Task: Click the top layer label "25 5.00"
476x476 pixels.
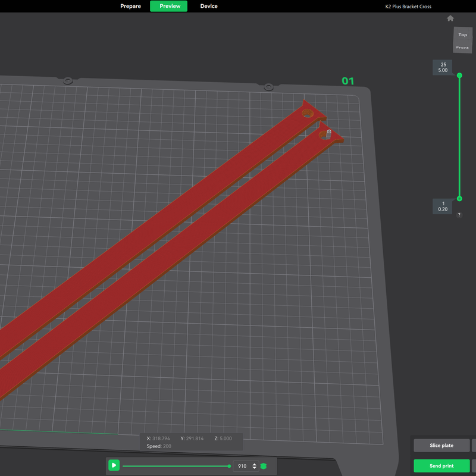Action: tap(443, 67)
